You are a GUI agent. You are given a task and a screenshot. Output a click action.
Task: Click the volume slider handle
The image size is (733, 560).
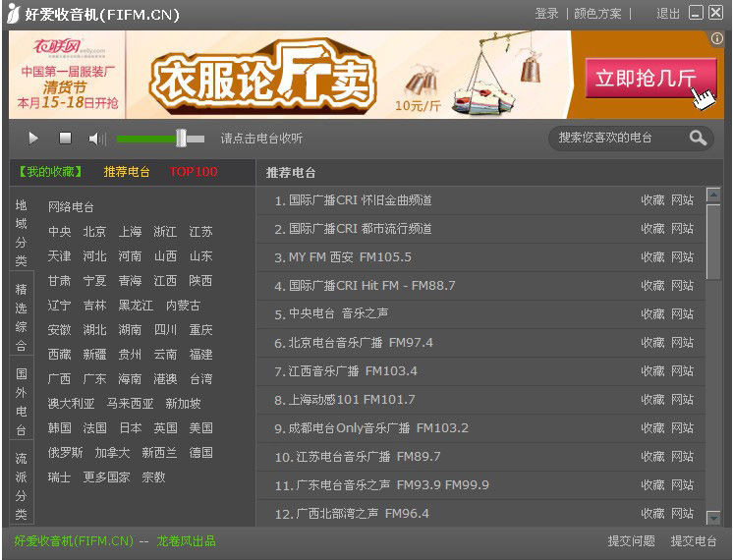182,139
